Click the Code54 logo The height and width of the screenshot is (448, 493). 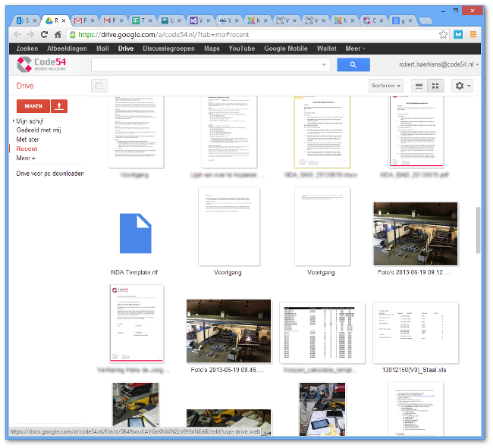(42, 64)
